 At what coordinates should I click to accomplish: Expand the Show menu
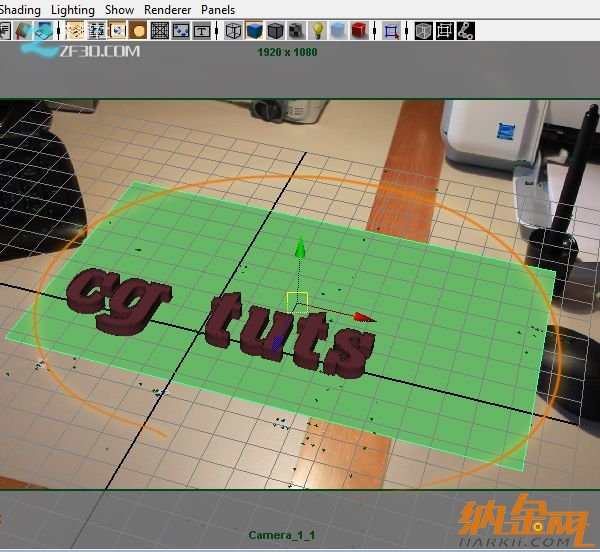(119, 10)
